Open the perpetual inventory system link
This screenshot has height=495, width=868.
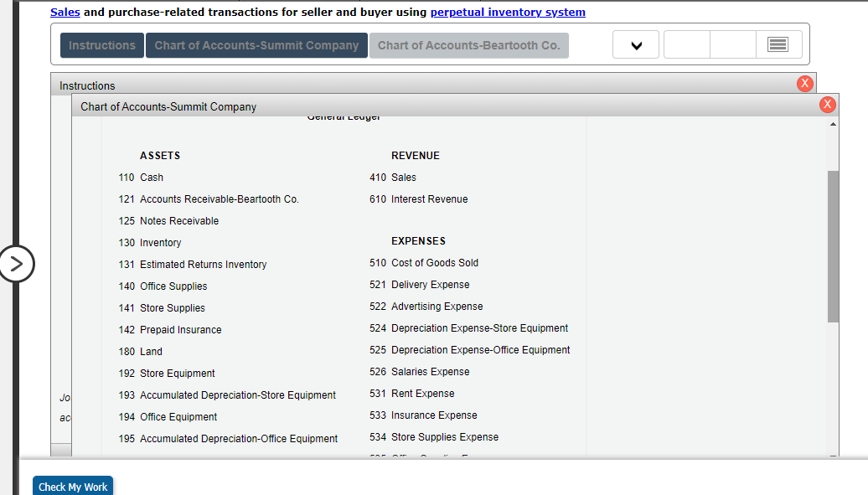tap(508, 12)
